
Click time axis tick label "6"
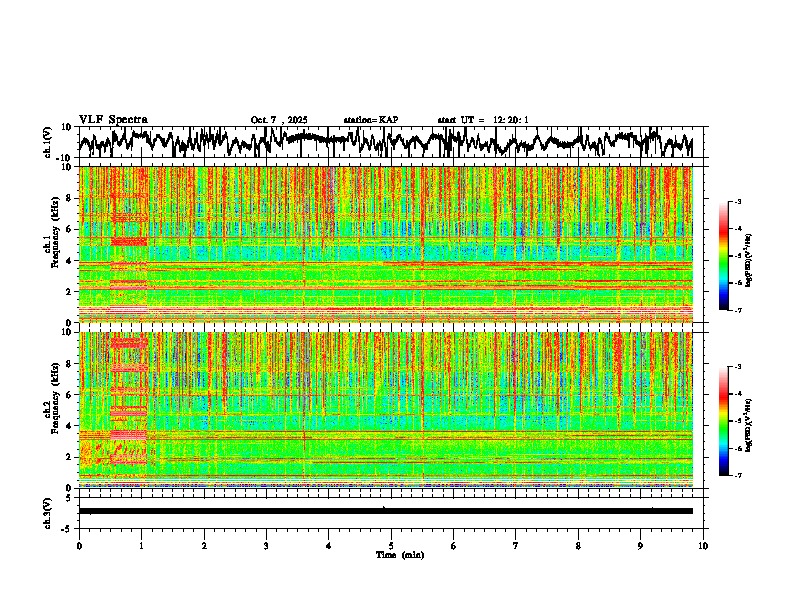pyautogui.click(x=454, y=546)
